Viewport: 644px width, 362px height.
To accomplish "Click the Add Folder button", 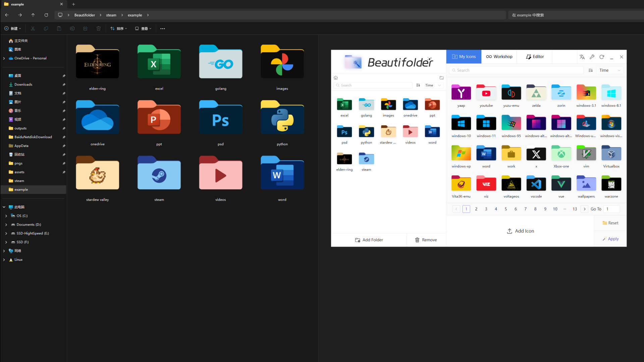I will point(369,240).
